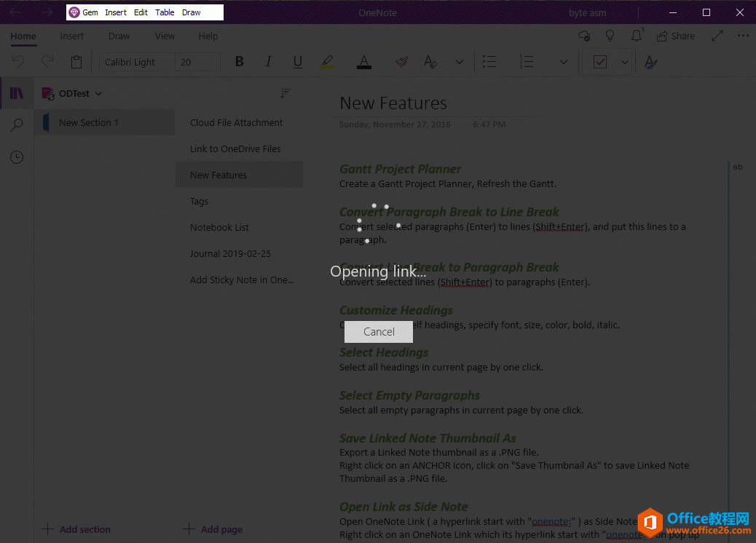Open notifications via bell icon
Image resolution: width=756 pixels, height=543 pixels.
point(634,35)
